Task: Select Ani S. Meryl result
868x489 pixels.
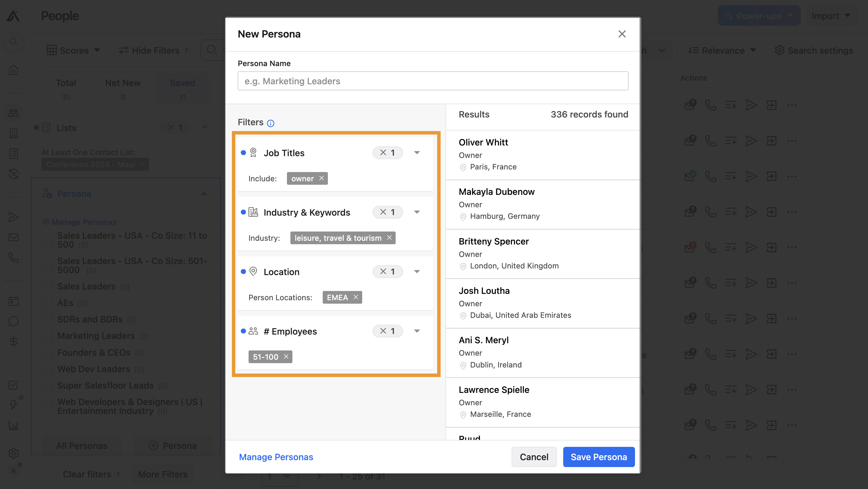Action: (543, 353)
